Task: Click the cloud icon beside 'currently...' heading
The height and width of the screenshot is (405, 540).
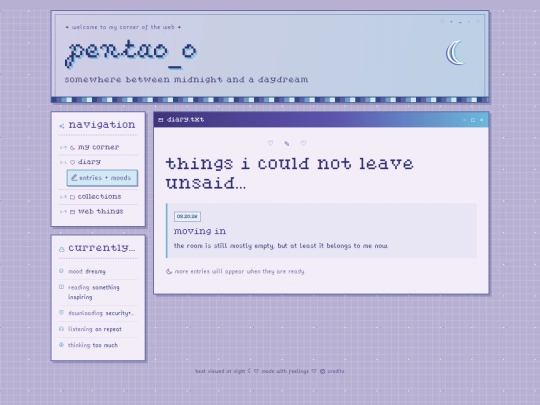Action: 62,249
